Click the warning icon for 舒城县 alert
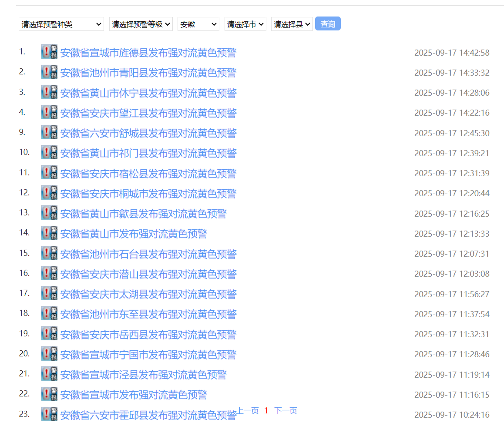Screen dimensions: 504x433 pyautogui.click(x=49, y=132)
